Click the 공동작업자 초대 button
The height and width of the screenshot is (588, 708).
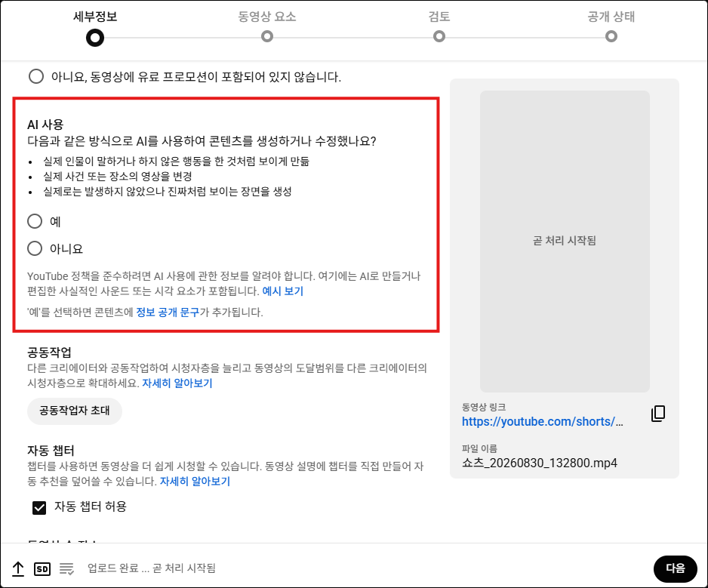(75, 411)
